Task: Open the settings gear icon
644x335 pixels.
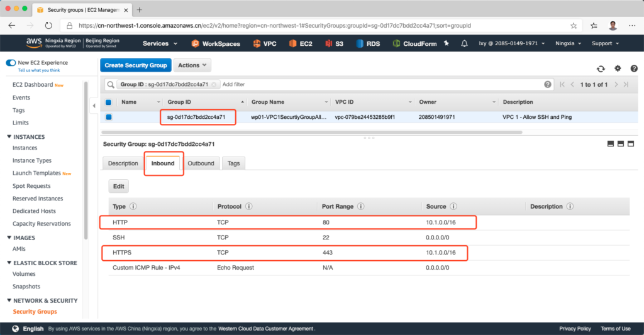Action: click(618, 69)
